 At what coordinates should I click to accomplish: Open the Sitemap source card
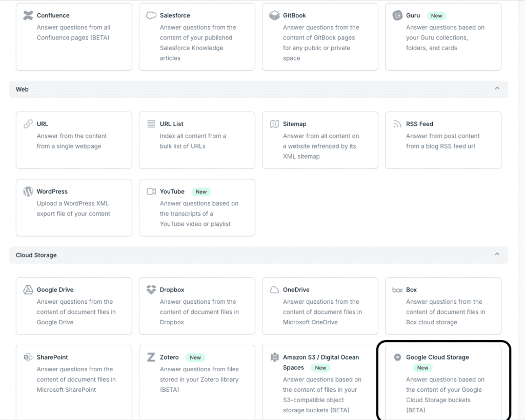coord(320,140)
